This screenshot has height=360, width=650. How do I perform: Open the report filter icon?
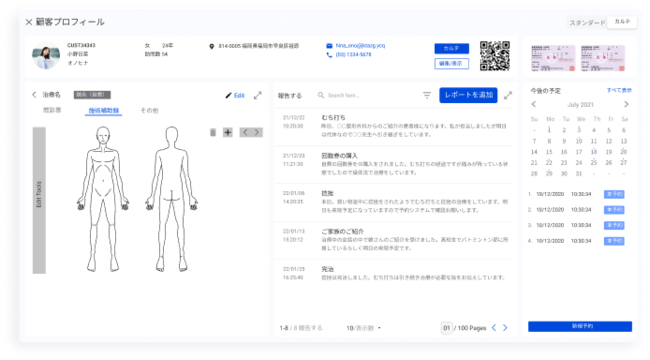(427, 95)
